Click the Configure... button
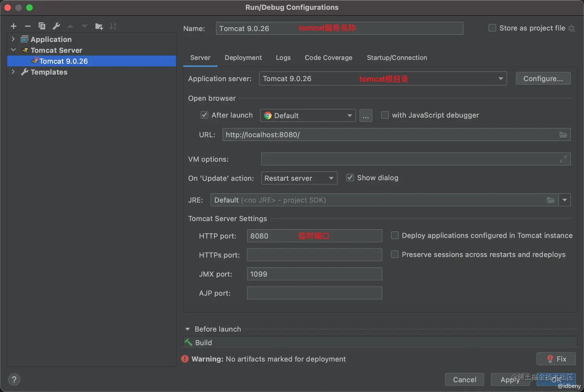 [x=543, y=79]
